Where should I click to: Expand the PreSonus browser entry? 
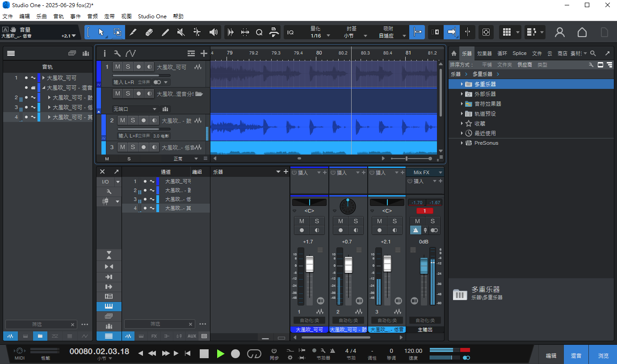pos(462,143)
